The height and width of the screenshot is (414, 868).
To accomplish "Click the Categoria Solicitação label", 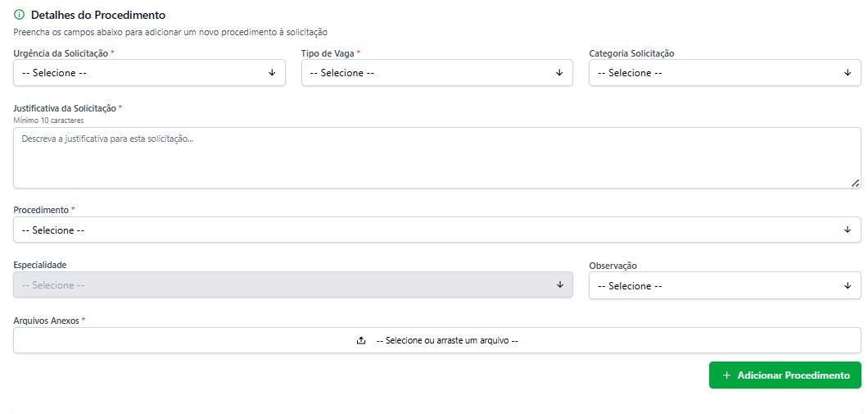I will click(631, 53).
